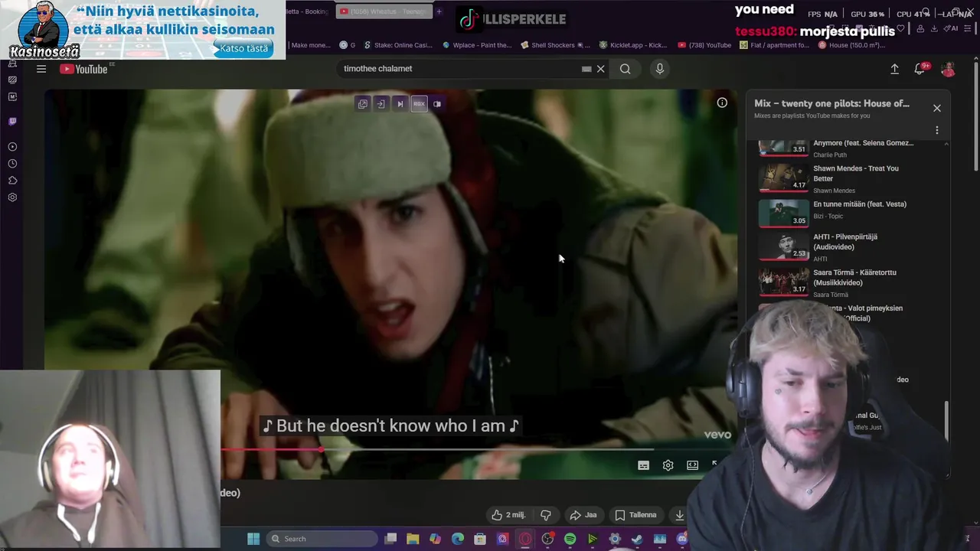Dislike the video

pos(546,515)
